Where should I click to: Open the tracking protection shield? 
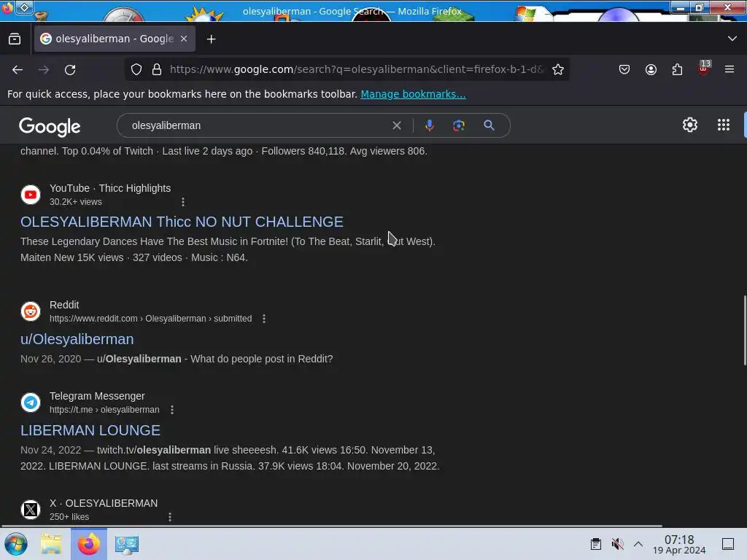(x=136, y=69)
